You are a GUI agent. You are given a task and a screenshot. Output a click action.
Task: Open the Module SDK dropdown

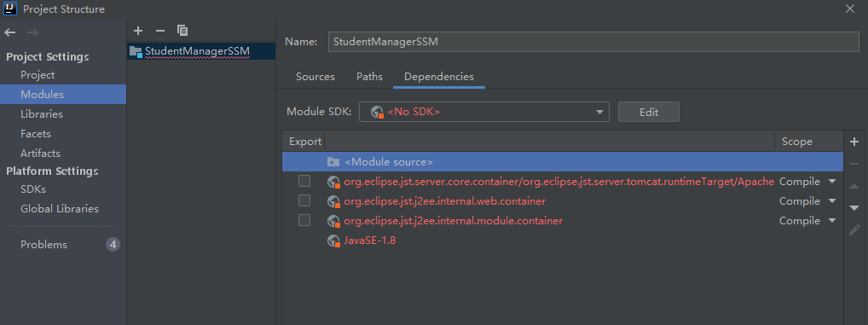tap(484, 112)
